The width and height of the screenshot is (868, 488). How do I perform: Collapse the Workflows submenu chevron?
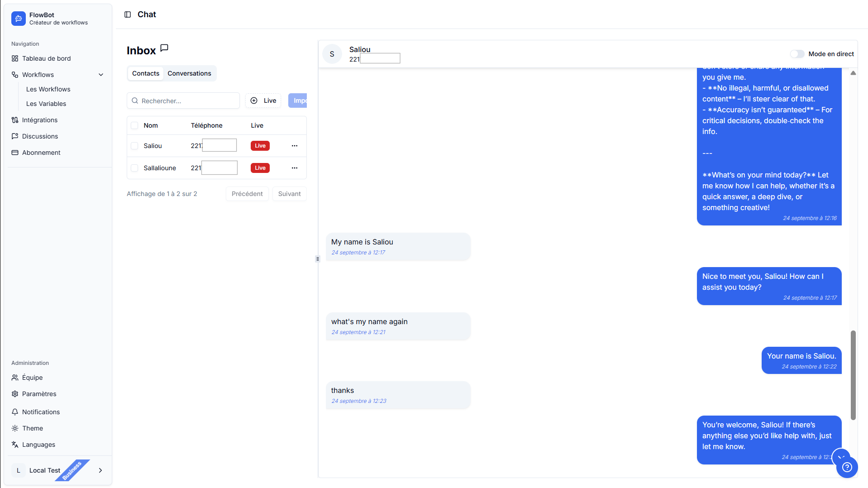[101, 75]
